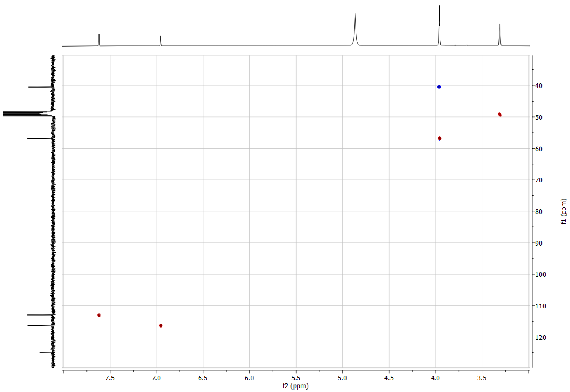Click the blue cross peak near 40 ppm
The width and height of the screenshot is (570, 392).
(439, 87)
